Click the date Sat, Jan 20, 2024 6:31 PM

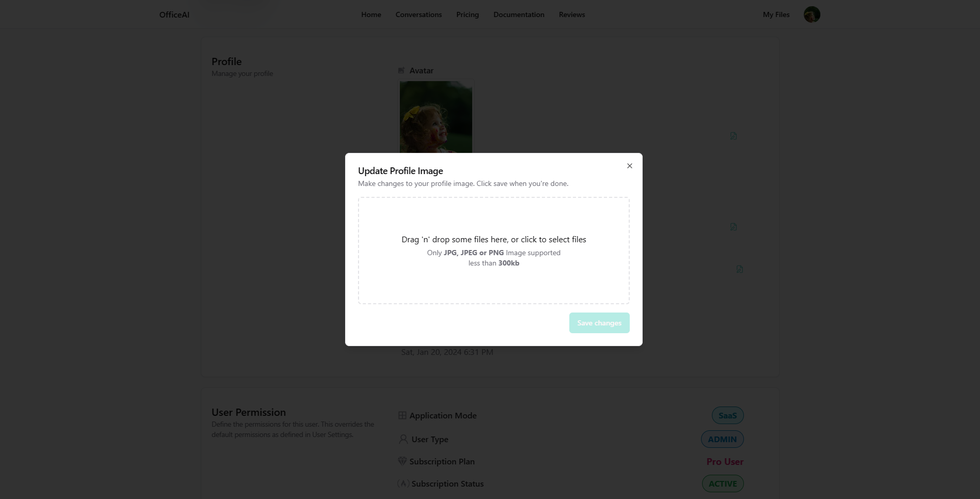tap(447, 352)
